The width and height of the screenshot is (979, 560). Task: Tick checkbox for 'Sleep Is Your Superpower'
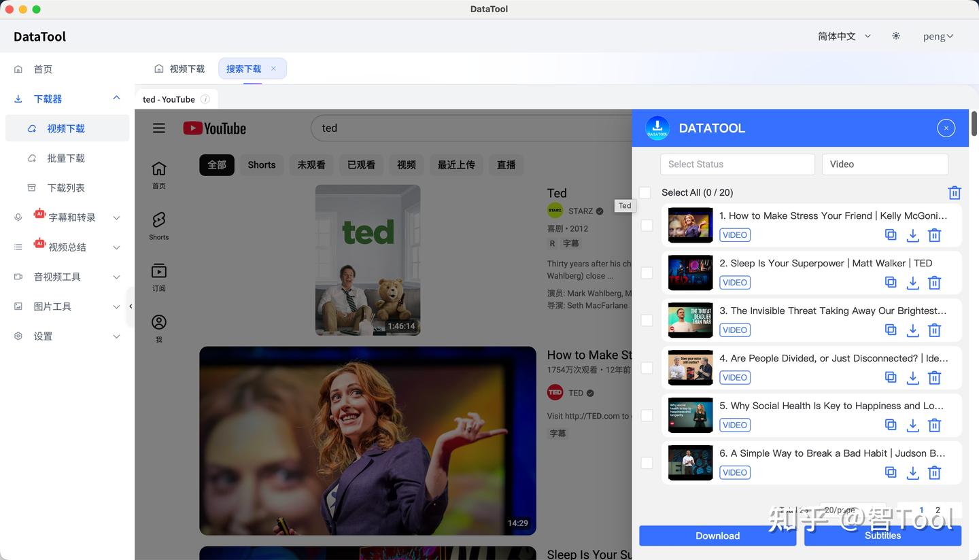click(647, 273)
